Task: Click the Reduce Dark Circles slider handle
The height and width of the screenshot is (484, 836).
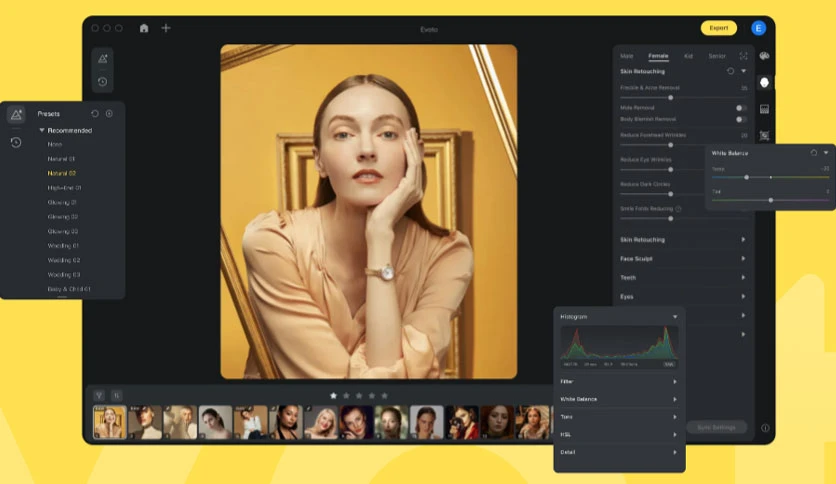Action: tap(671, 194)
